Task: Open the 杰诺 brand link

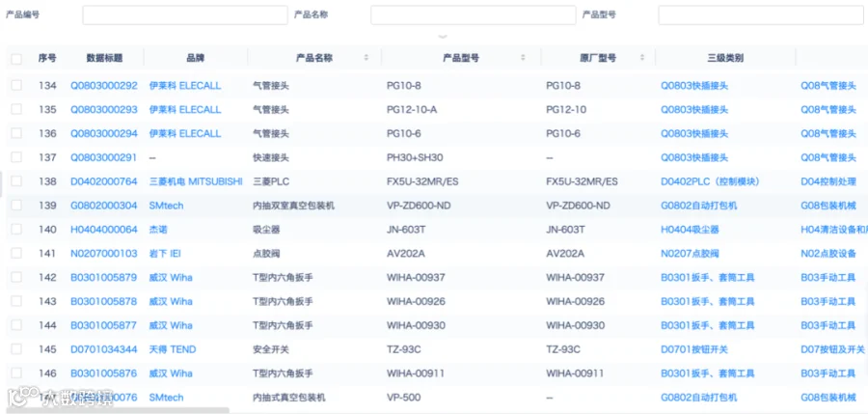Action: click(x=158, y=229)
